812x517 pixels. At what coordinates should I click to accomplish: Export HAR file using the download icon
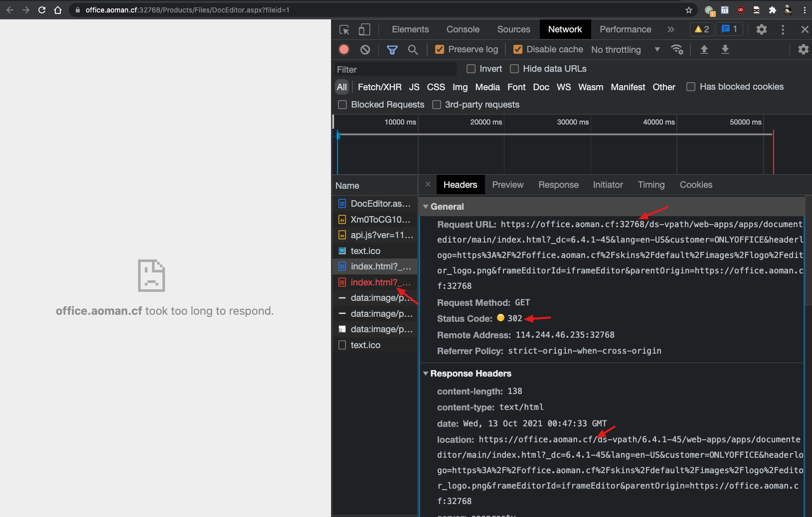(x=726, y=49)
